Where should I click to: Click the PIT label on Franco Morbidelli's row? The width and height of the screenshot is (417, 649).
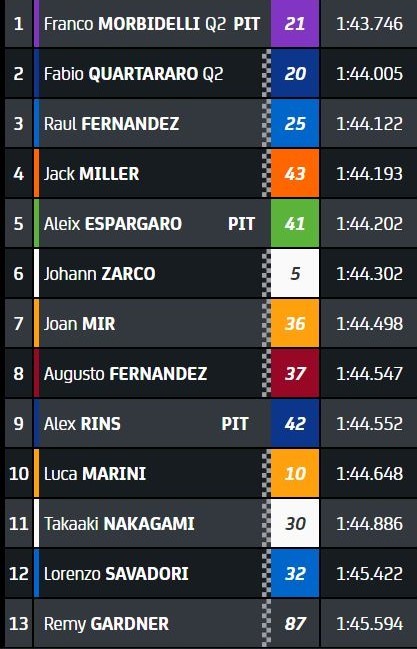[247, 24]
